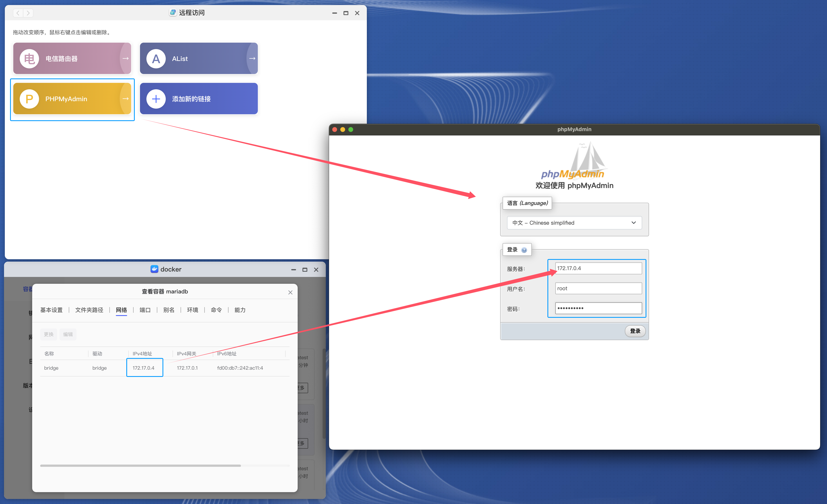827x504 pixels.
Task: Click the 电信路由器 circular icon
Action: [29, 59]
